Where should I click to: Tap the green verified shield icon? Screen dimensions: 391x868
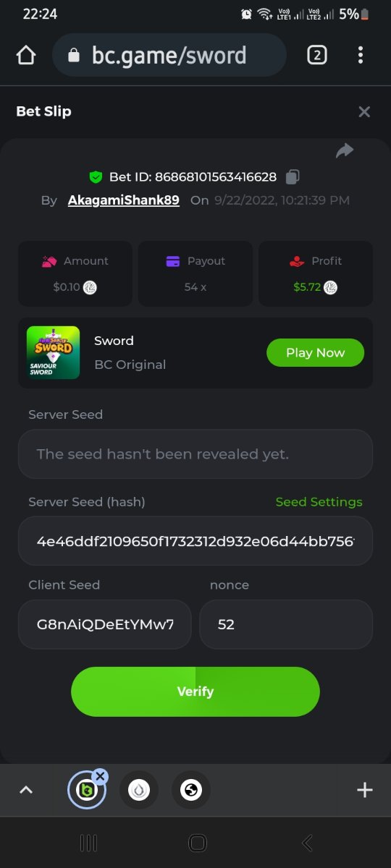point(96,176)
